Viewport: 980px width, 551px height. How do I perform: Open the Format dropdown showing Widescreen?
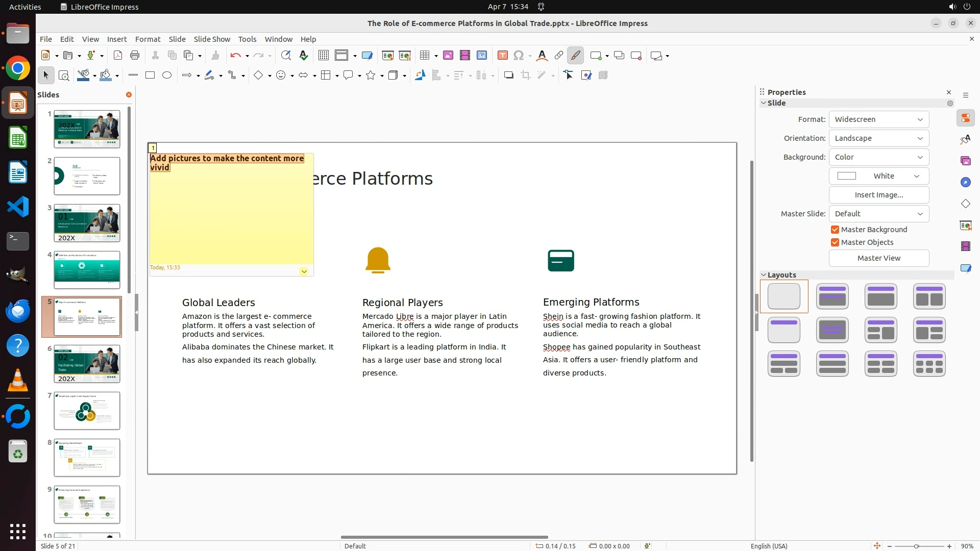pyautogui.click(x=878, y=119)
